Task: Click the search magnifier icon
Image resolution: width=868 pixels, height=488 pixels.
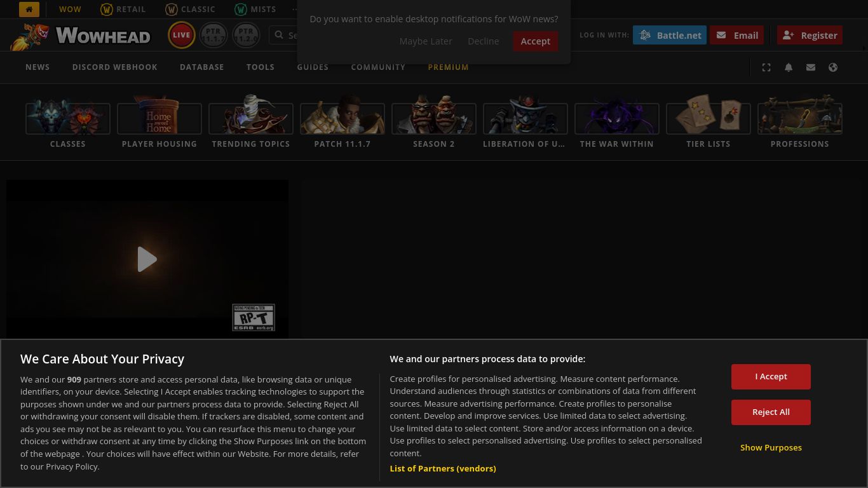Action: click(279, 35)
